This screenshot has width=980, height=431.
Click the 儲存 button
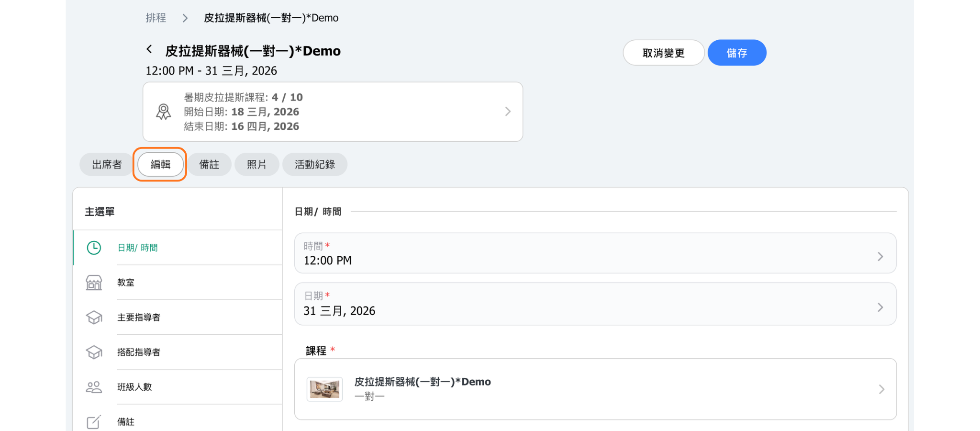(736, 53)
